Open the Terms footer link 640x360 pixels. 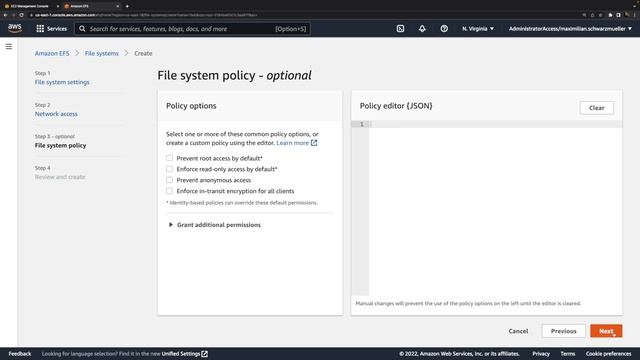pyautogui.click(x=567, y=354)
